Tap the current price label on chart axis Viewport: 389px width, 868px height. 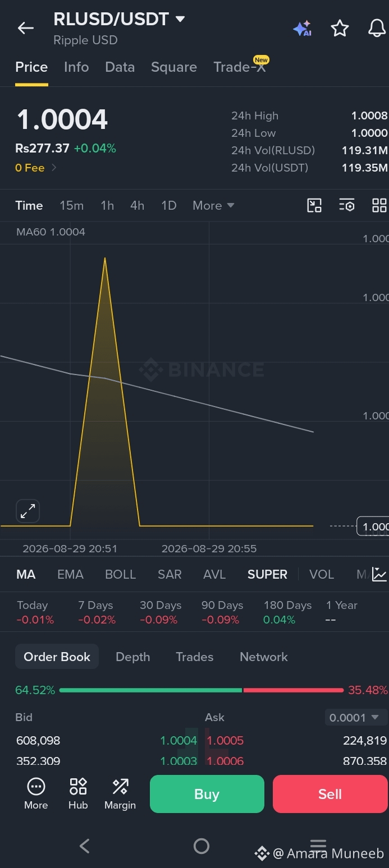(x=373, y=527)
